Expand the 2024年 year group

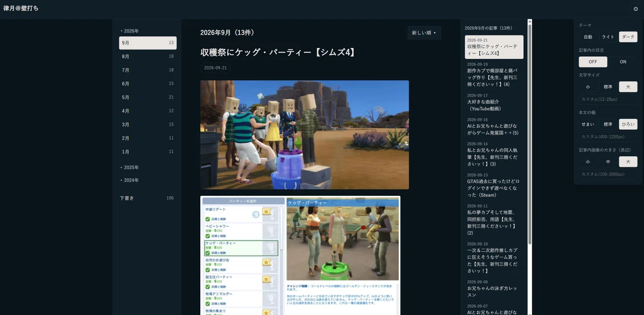pyautogui.click(x=129, y=180)
